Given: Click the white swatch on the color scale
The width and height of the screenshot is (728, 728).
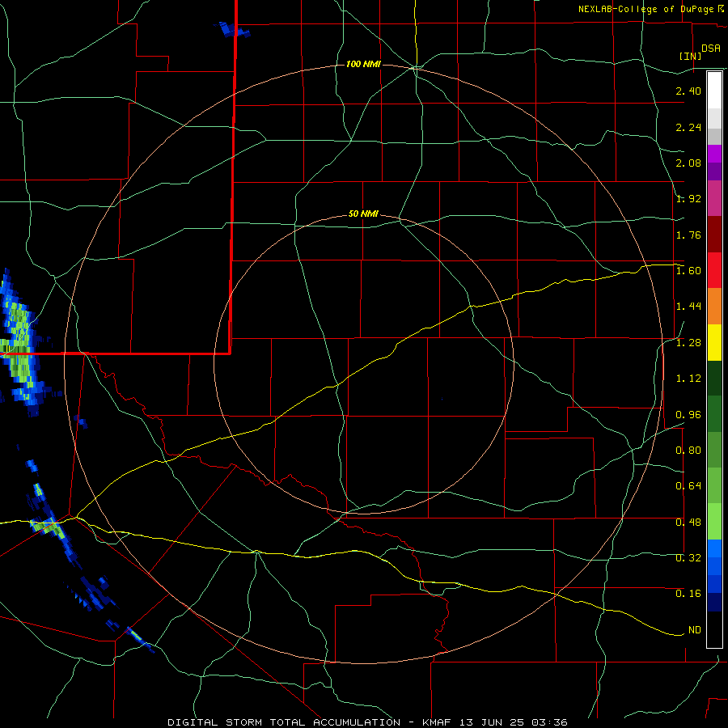Looking at the screenshot, I should (x=714, y=90).
